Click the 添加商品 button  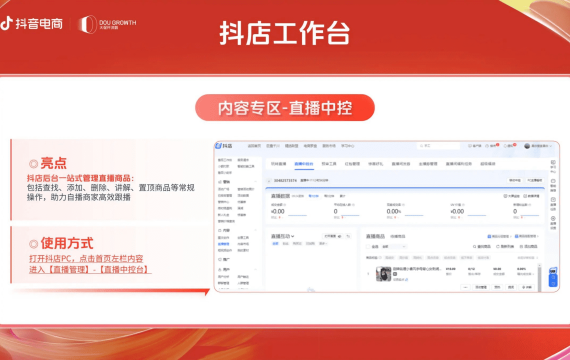(x=529, y=247)
